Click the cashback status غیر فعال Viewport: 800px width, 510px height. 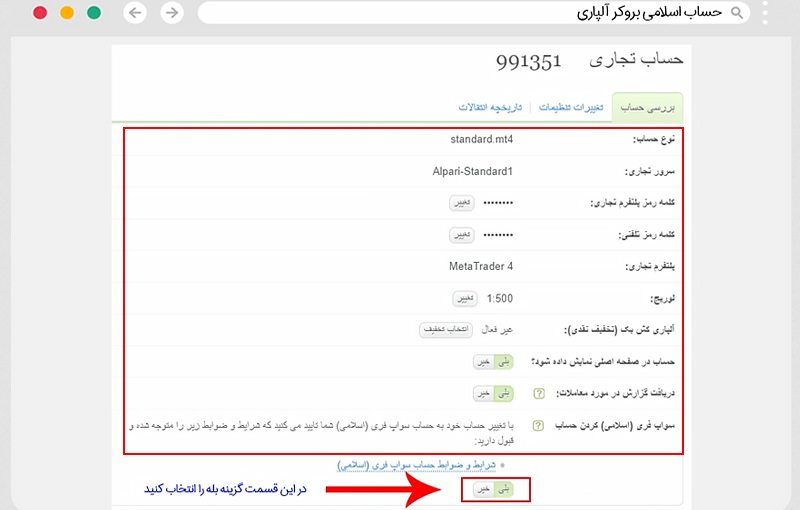pyautogui.click(x=497, y=330)
